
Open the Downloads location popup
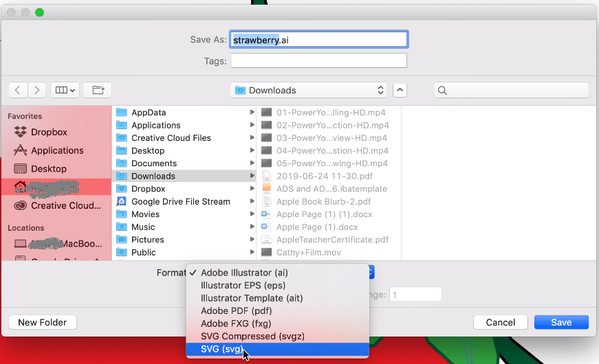(x=308, y=90)
